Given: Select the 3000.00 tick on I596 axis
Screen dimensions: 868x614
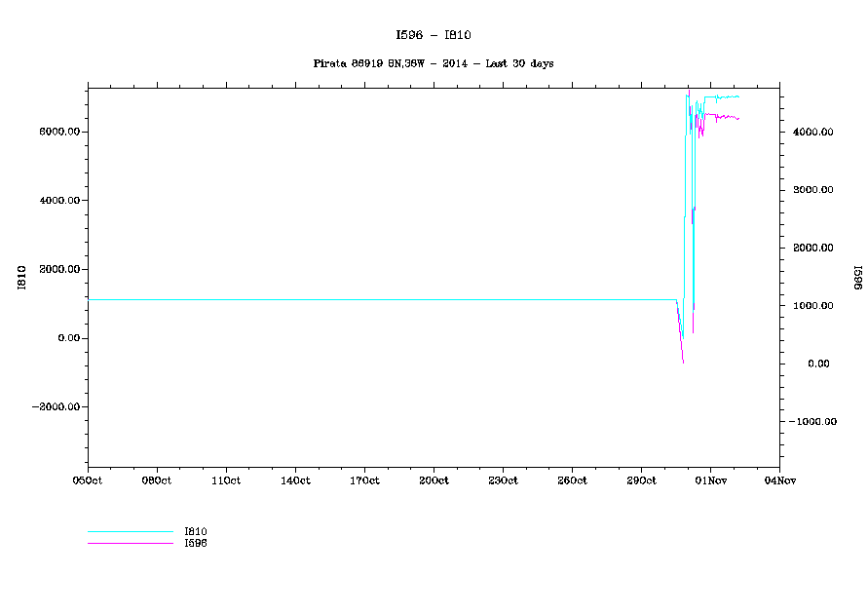Looking at the screenshot, I should click(x=811, y=190).
